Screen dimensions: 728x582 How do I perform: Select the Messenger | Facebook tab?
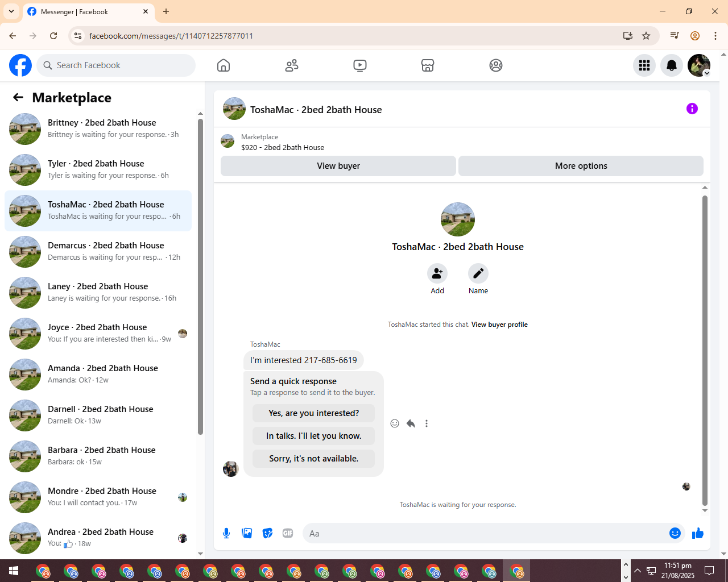click(88, 11)
